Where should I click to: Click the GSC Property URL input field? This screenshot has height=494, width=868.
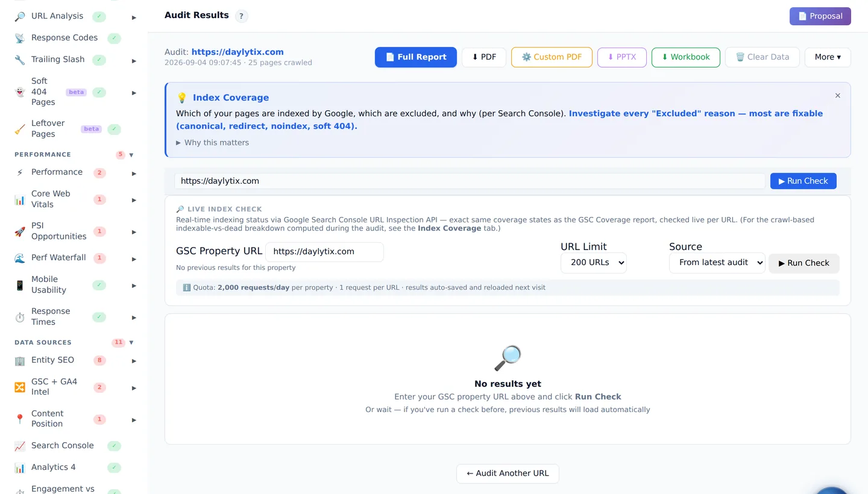(324, 252)
